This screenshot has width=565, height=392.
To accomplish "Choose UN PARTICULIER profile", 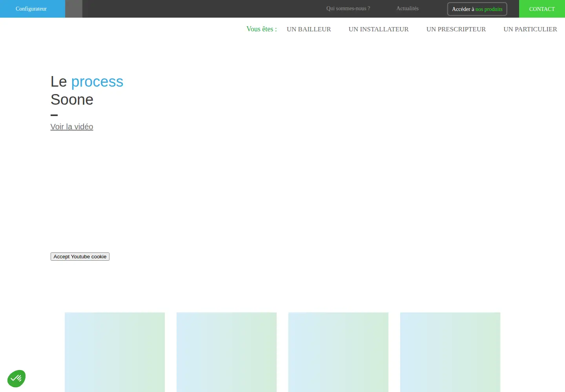I will point(530,29).
